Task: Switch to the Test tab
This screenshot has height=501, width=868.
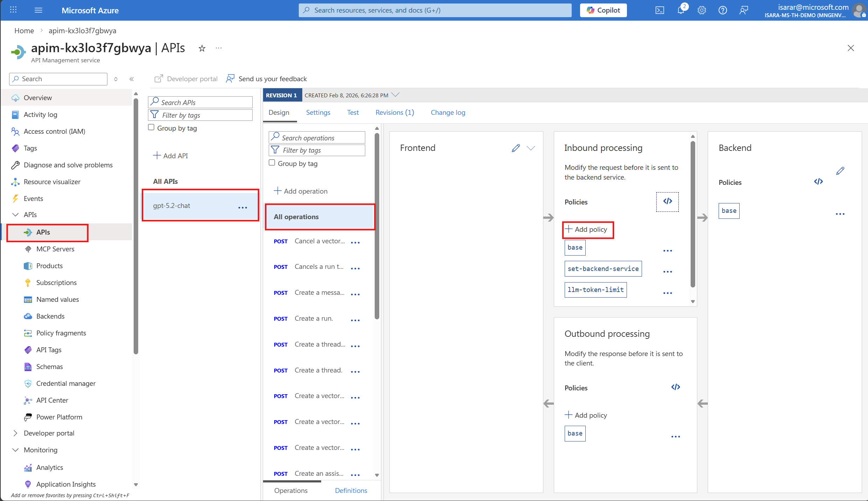Action: (353, 112)
